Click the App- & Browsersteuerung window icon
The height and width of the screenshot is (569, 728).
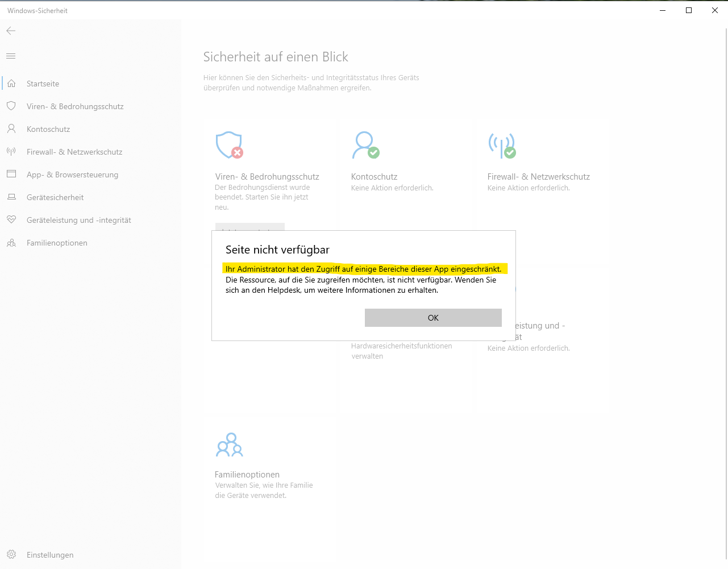[11, 175]
